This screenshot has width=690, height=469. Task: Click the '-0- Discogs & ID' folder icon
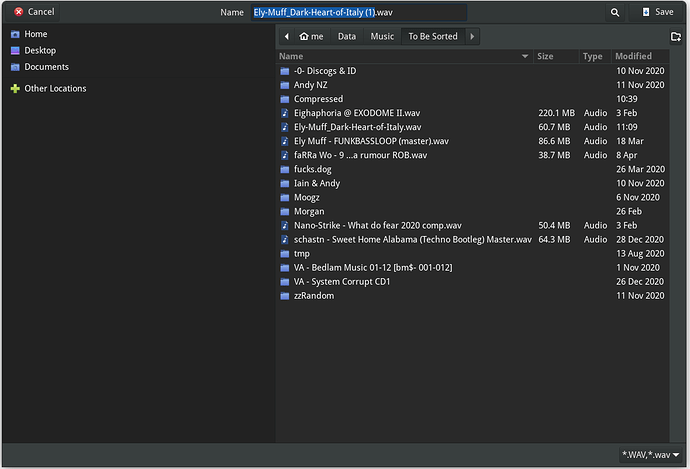pos(285,71)
